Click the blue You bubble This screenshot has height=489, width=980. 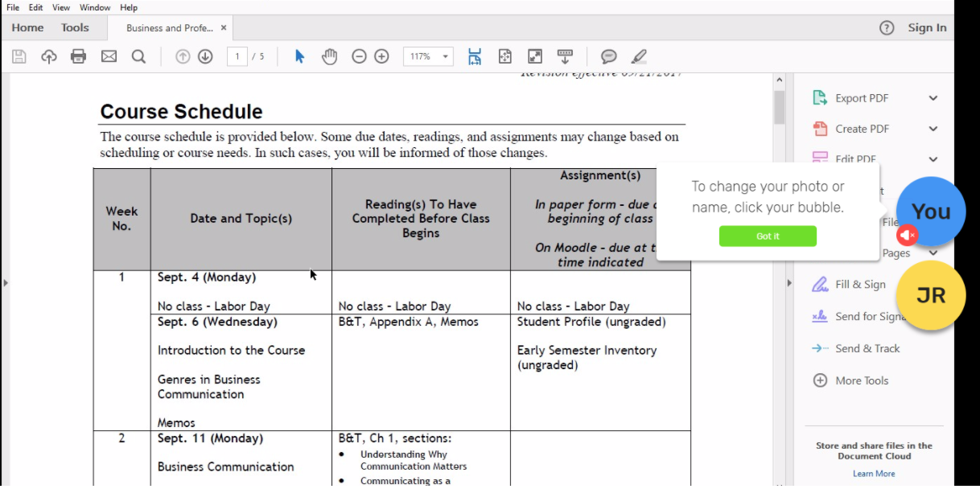click(x=931, y=212)
